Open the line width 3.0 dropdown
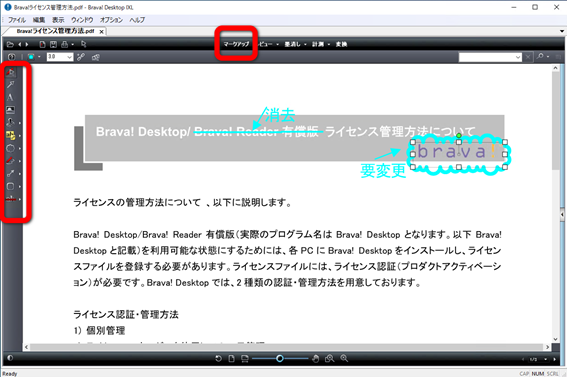 coord(69,57)
